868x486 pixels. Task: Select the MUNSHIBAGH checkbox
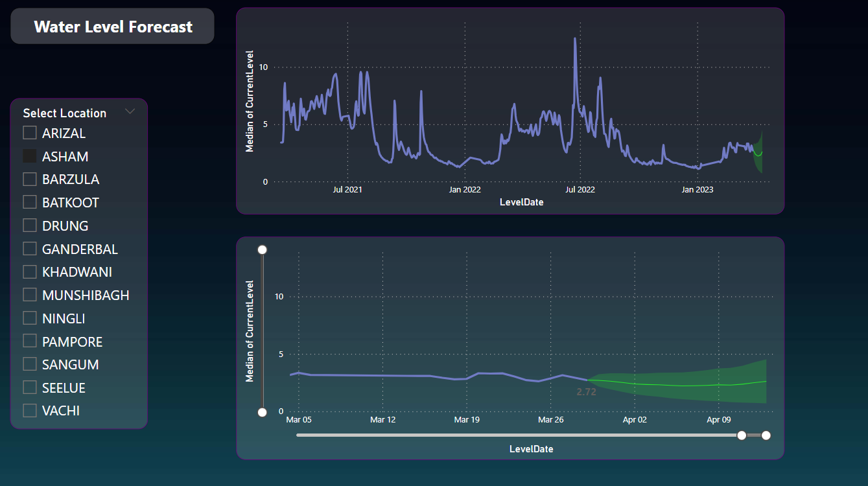tap(30, 295)
